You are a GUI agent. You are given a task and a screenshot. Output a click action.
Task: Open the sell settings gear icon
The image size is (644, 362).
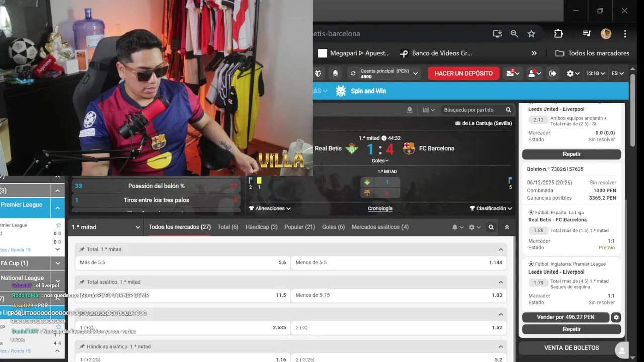[616, 317]
